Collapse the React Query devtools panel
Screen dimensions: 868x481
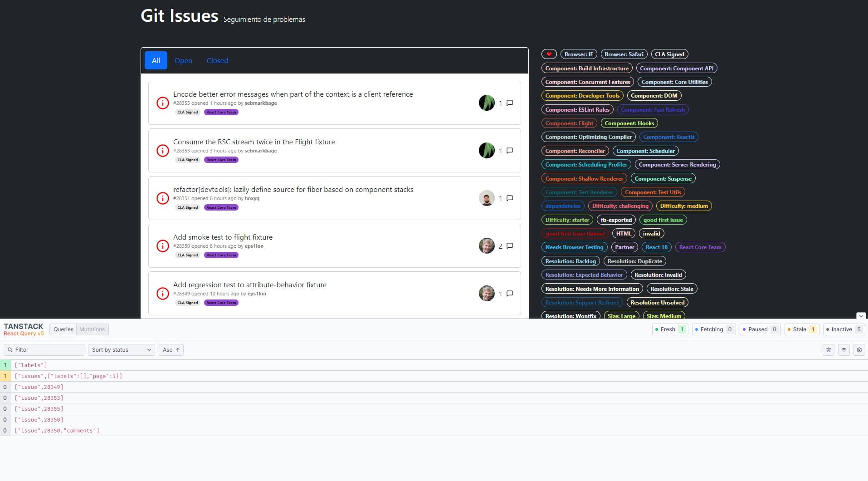click(x=861, y=316)
